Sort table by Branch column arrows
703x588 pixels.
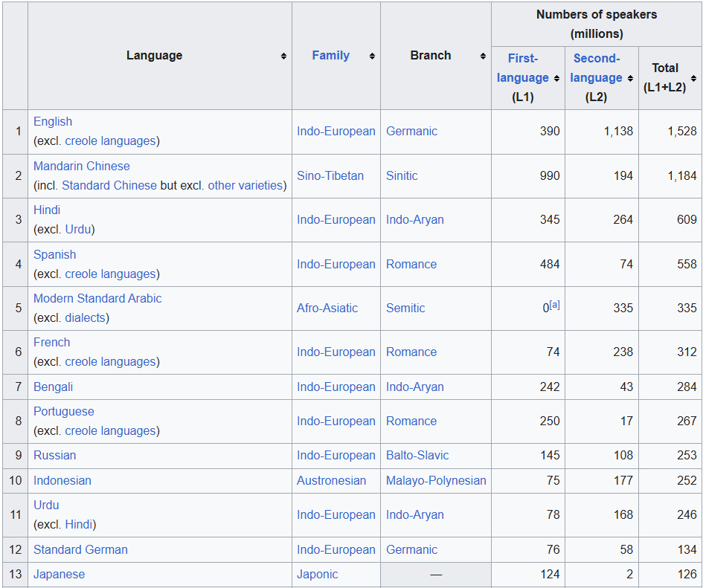click(x=483, y=56)
